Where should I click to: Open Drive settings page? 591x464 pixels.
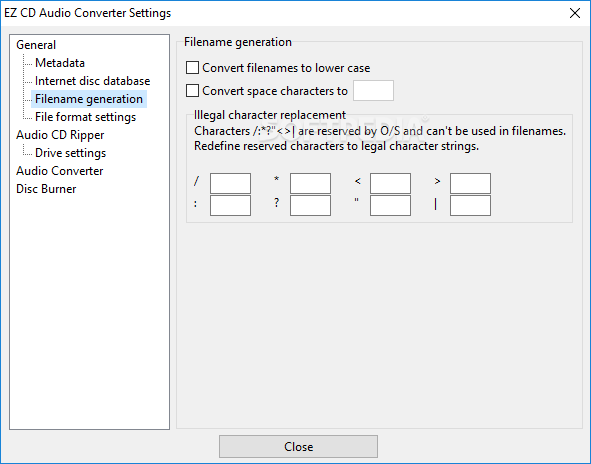[x=70, y=153]
